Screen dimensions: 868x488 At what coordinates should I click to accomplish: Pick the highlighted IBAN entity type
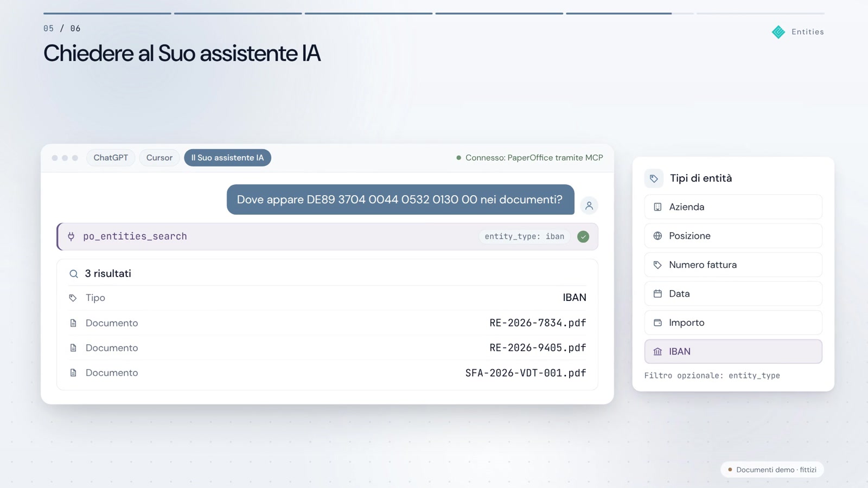click(x=733, y=351)
